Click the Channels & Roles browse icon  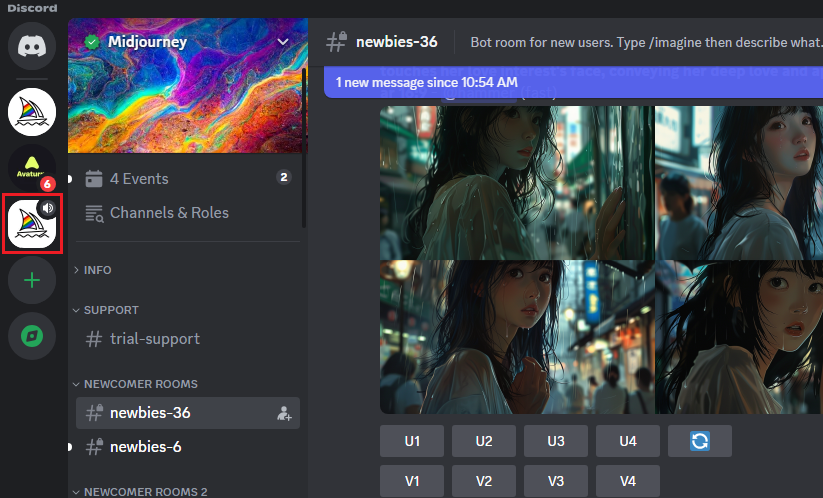click(94, 213)
